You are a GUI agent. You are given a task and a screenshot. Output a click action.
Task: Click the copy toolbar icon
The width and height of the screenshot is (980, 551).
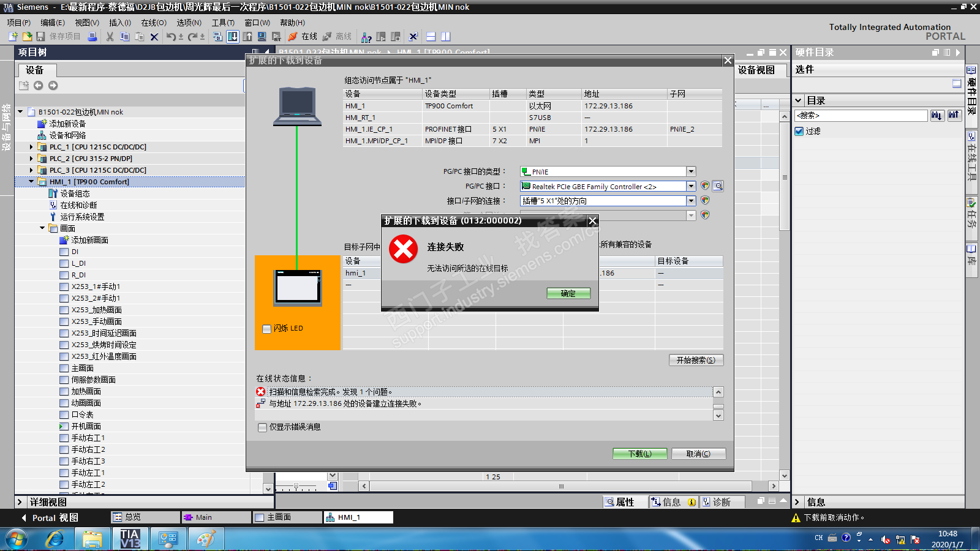(x=125, y=37)
